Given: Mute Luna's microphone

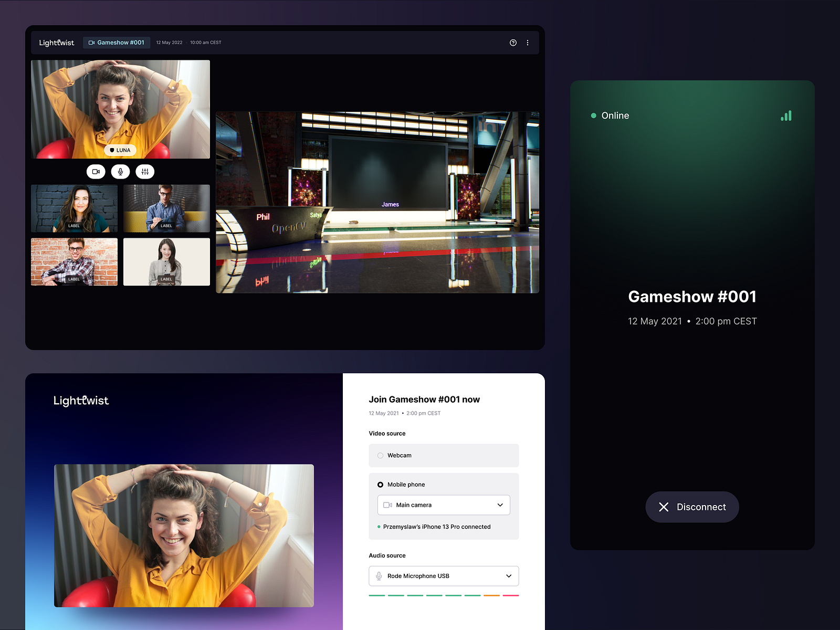Looking at the screenshot, I should (120, 171).
